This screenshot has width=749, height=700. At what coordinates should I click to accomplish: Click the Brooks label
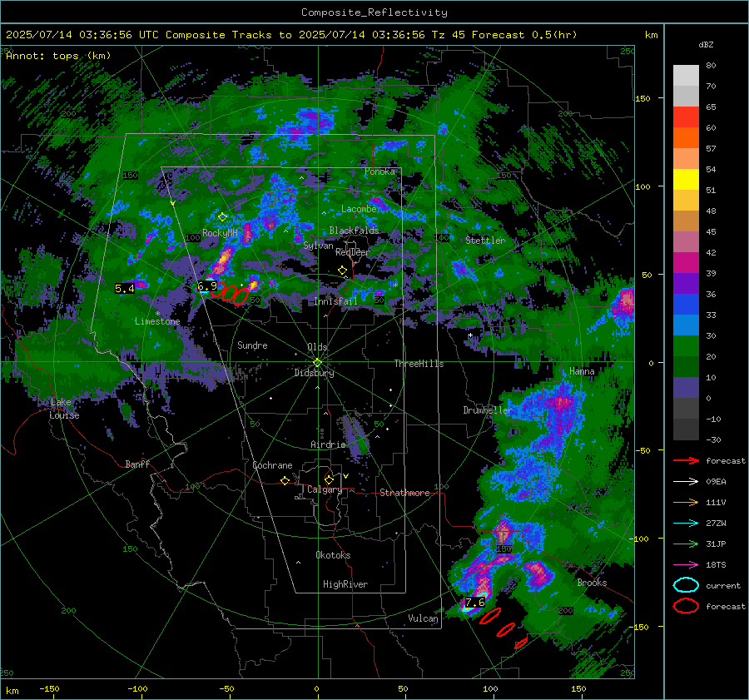(x=592, y=583)
